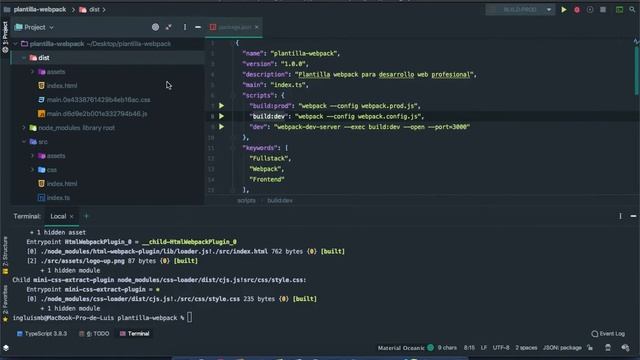
Task: Click the JSON: package schema selector
Action: pyautogui.click(x=562, y=348)
